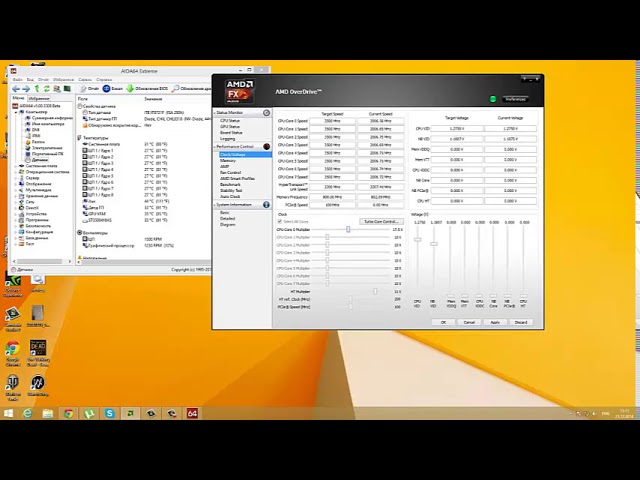Open Turbo Core Control button

(x=382, y=222)
